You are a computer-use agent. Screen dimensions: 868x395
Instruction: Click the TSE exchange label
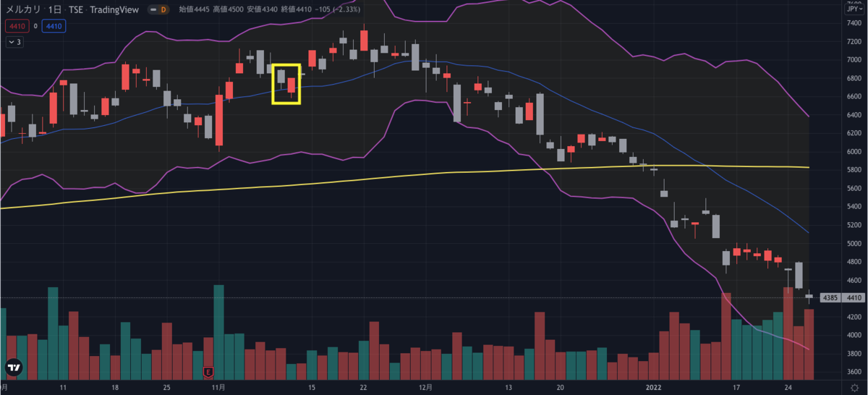tap(77, 9)
